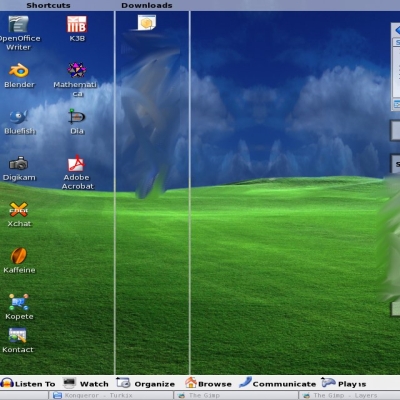The height and width of the screenshot is (400, 400).
Task: Open the Listen To menu
Action: 28,383
